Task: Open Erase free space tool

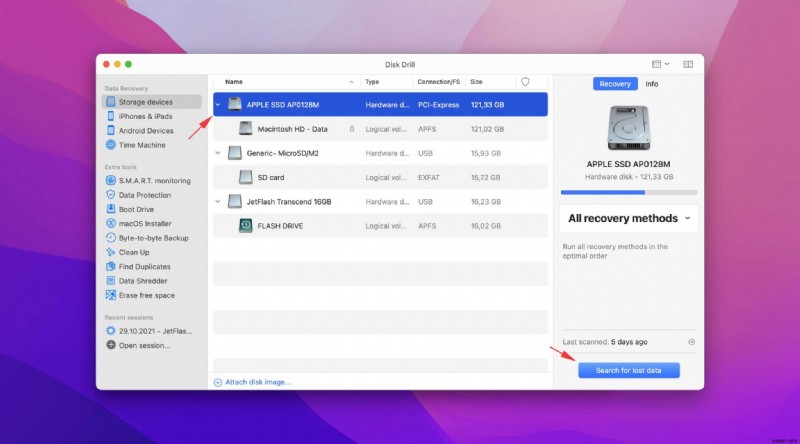Action: pos(146,295)
